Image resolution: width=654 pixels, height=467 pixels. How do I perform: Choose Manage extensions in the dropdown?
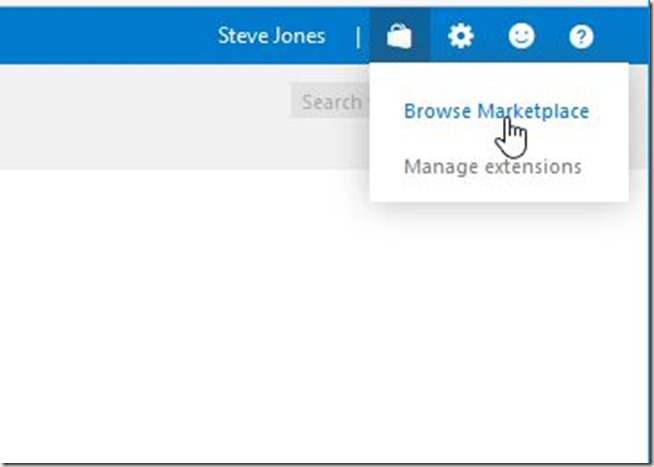coord(492,166)
